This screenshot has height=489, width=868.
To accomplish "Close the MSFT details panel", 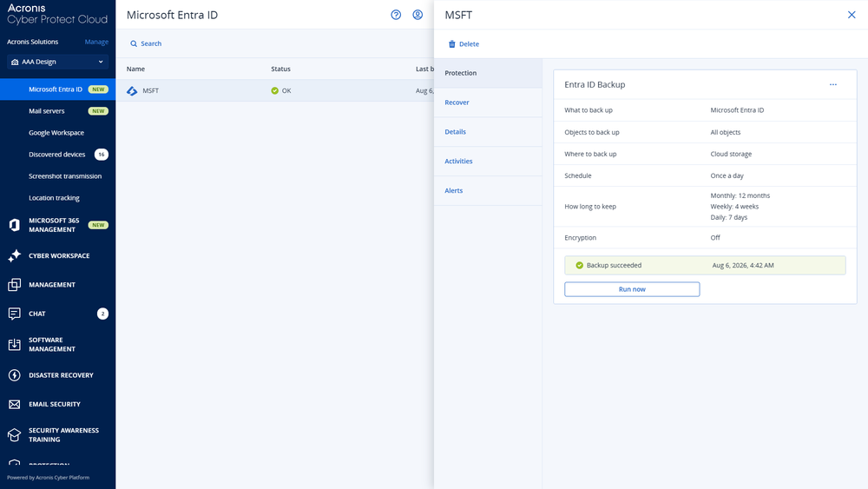I will pos(852,15).
